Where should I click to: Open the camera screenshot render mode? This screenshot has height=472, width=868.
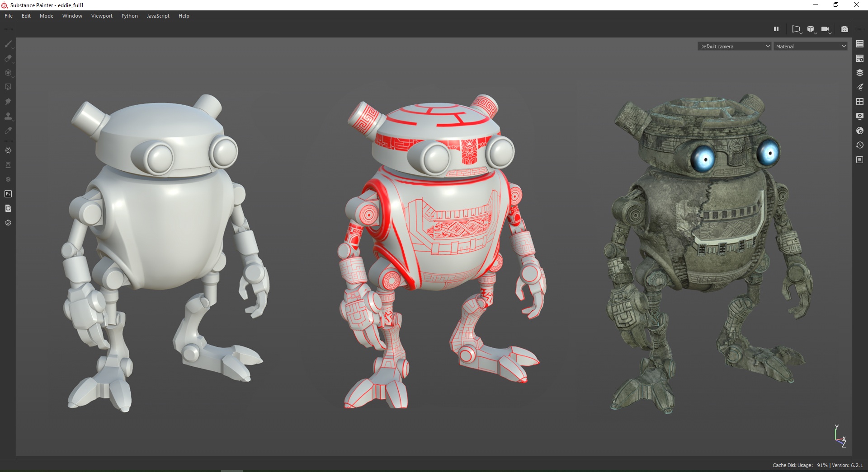[844, 29]
